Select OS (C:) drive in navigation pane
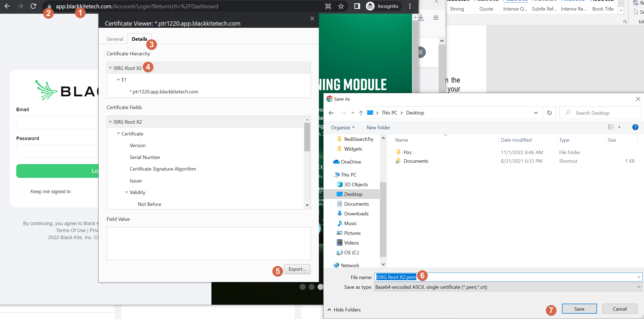644x319 pixels. [x=351, y=253]
